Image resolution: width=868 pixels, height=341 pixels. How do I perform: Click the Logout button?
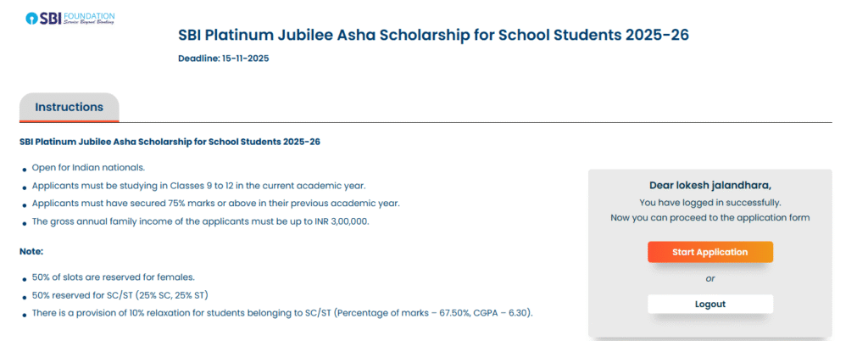(x=710, y=304)
